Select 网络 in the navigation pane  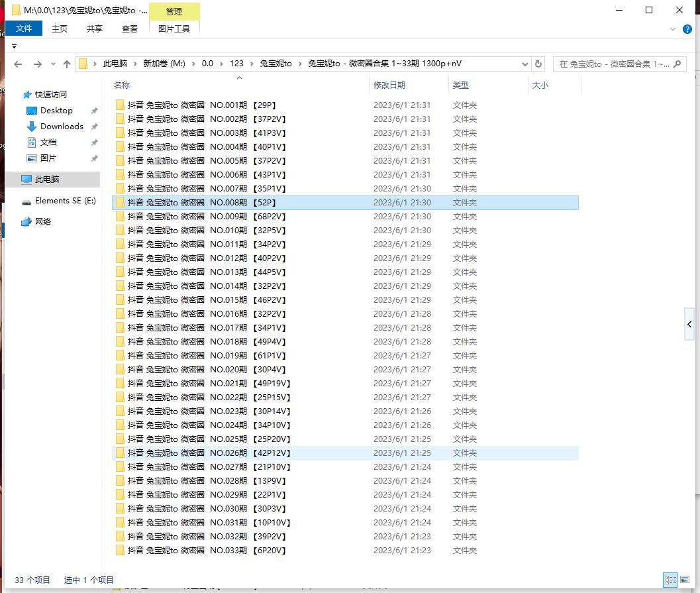click(43, 221)
